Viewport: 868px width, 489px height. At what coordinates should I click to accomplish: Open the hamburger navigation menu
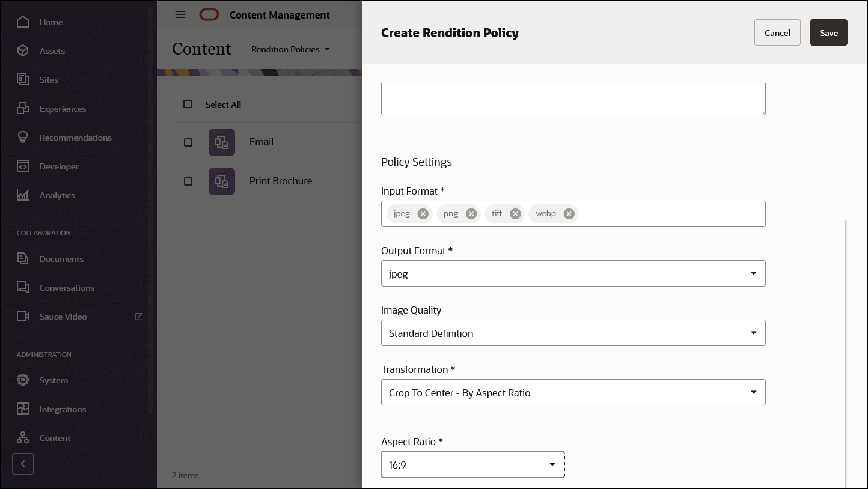[x=180, y=14]
